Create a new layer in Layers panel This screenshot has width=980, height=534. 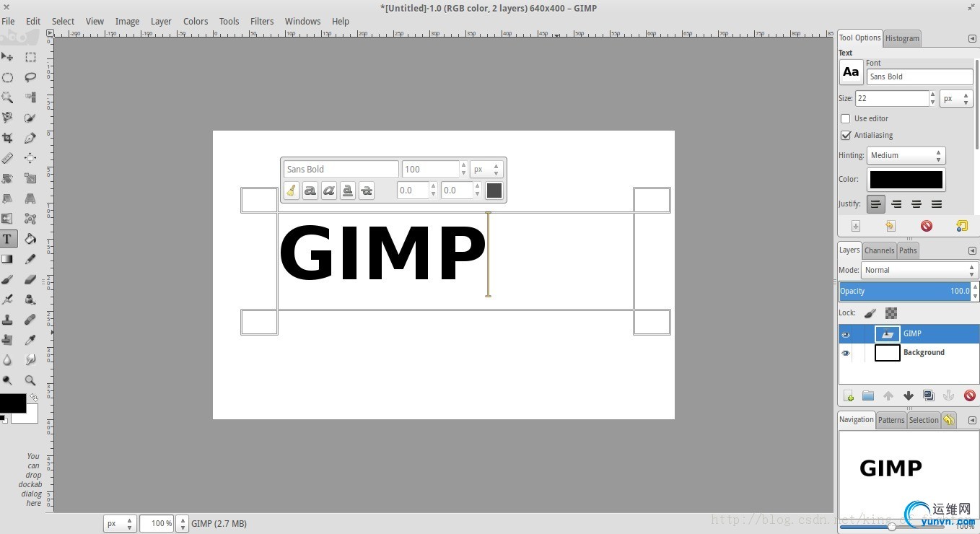point(849,395)
